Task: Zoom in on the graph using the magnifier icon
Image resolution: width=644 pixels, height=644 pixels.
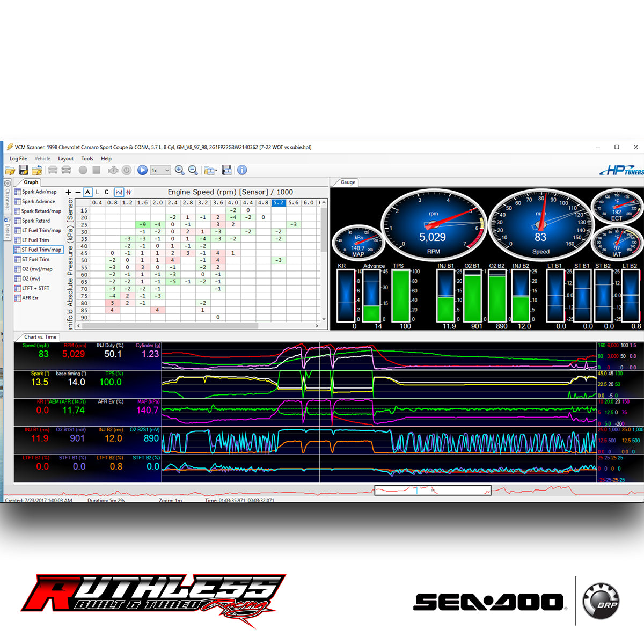Action: [179, 170]
